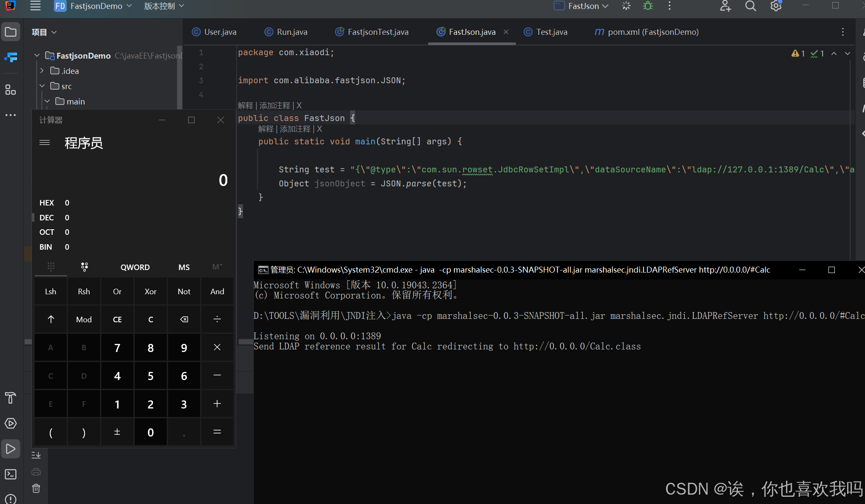
Task: Click the QWORD word-size button
Action: point(135,267)
